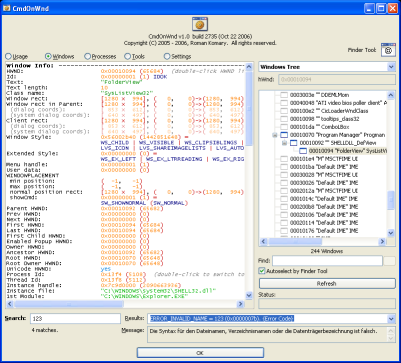This screenshot has width=401, height=363.
Task: Click the windows tree vertical scrollbar thumb
Action: (391, 200)
